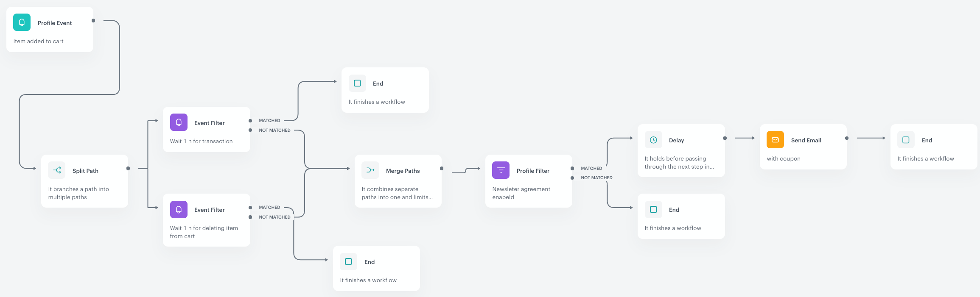Click the 'Newsleter agreement enabeld' description text
Image resolution: width=980 pixels, height=297 pixels.
pyautogui.click(x=521, y=193)
